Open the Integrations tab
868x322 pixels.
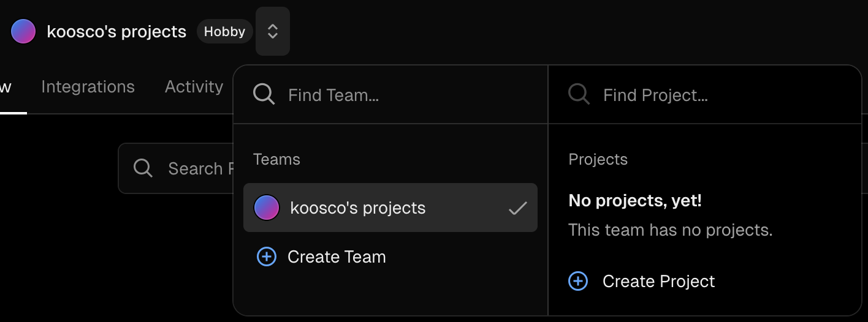point(88,87)
